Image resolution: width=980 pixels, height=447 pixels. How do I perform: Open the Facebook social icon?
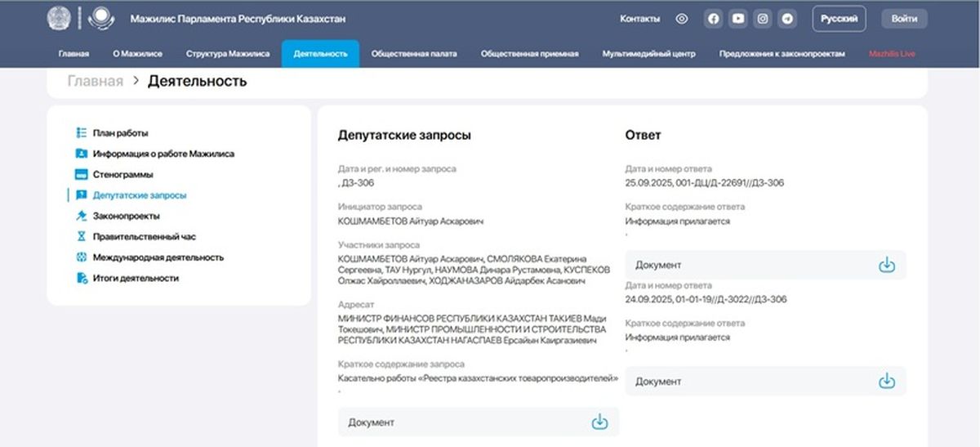(714, 18)
